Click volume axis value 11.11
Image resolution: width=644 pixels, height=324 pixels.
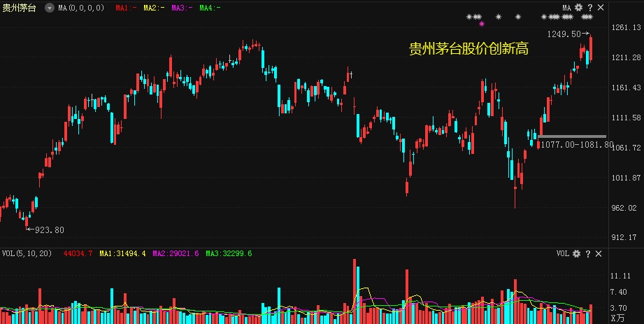click(x=620, y=276)
